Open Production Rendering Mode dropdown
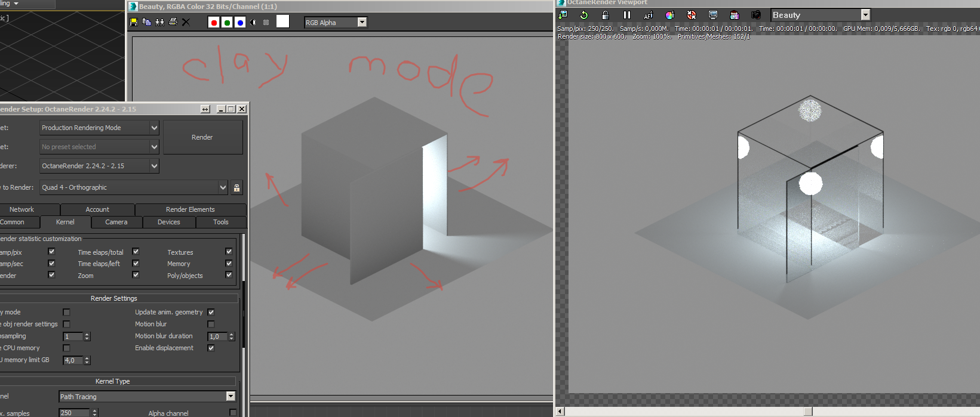This screenshot has width=980, height=417. [x=99, y=128]
